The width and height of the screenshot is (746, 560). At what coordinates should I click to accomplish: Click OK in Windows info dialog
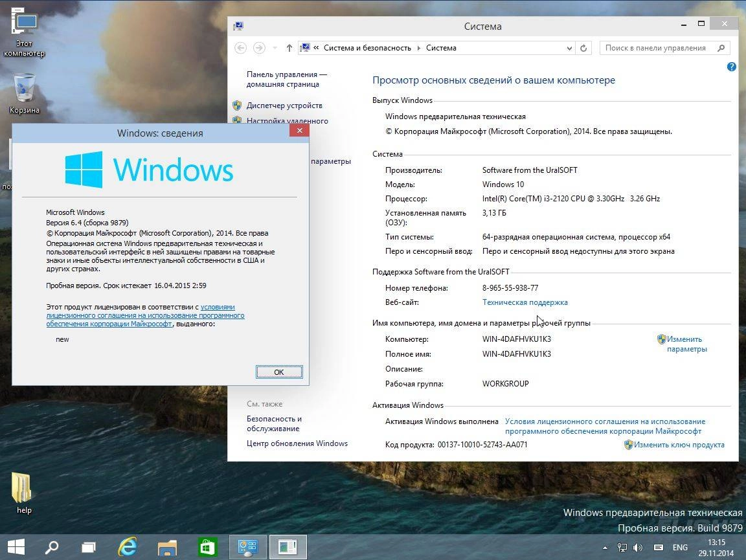279,372
